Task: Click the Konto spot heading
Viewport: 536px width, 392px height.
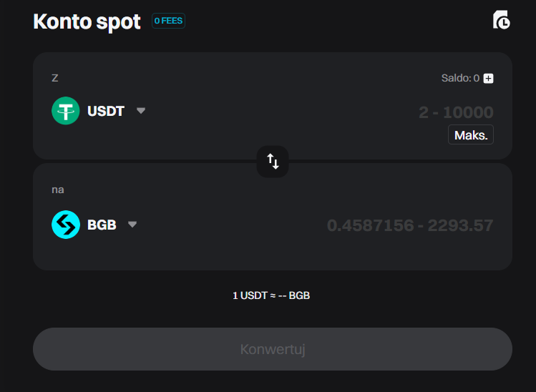Action: 87,21
